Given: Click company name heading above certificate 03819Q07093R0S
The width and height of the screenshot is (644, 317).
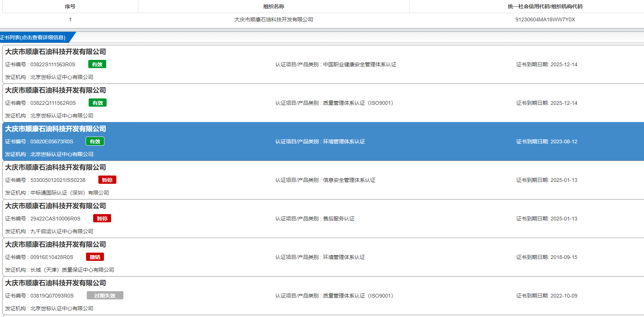Looking at the screenshot, I should [x=55, y=283].
